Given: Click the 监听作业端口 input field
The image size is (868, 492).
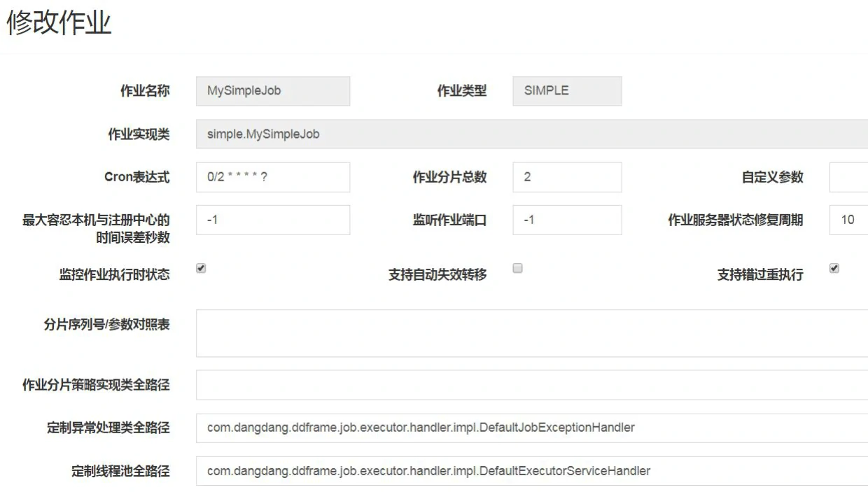Looking at the screenshot, I should pos(567,220).
